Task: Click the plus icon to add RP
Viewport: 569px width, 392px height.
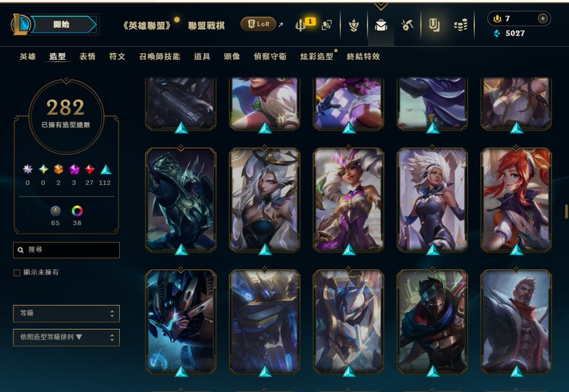Action: click(542, 18)
